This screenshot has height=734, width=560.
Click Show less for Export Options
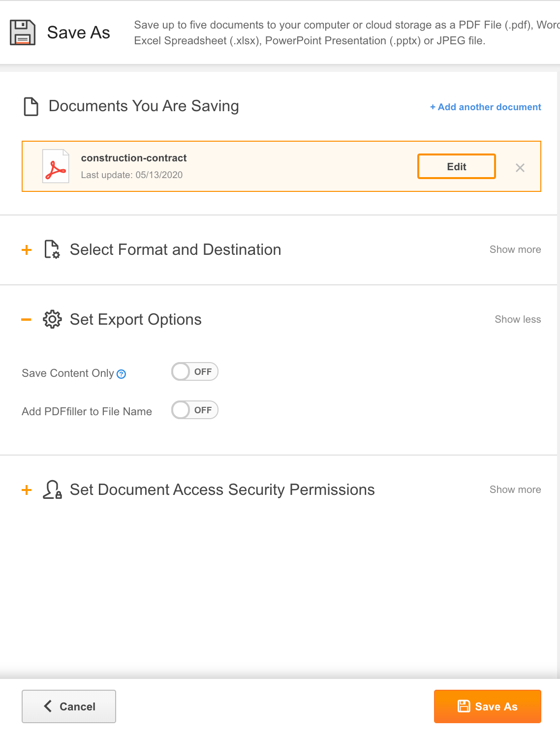518,319
